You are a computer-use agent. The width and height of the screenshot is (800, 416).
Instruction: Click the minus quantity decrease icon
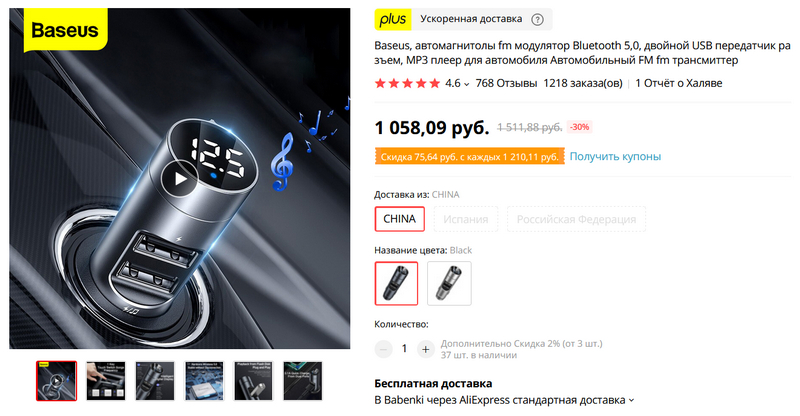(x=383, y=349)
